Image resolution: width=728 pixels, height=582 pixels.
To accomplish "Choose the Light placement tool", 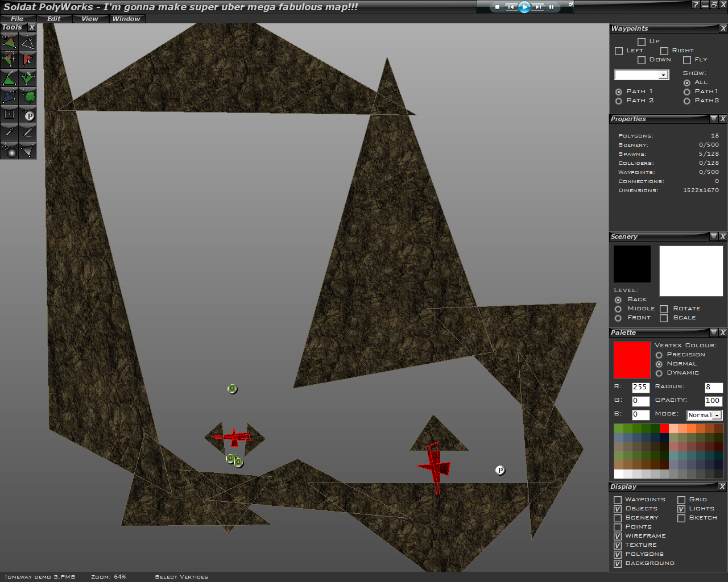I will click(x=10, y=151).
